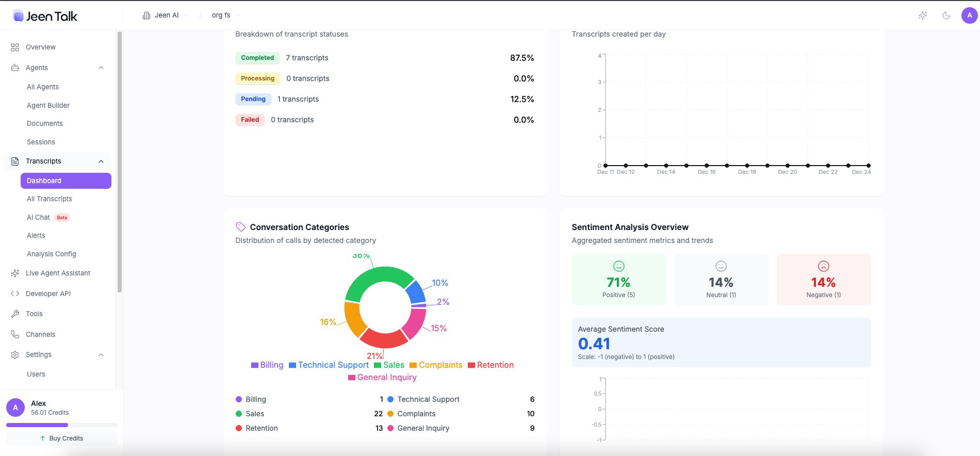Click the Developer API code icon
The width and height of the screenshot is (980, 456).
tap(15, 294)
